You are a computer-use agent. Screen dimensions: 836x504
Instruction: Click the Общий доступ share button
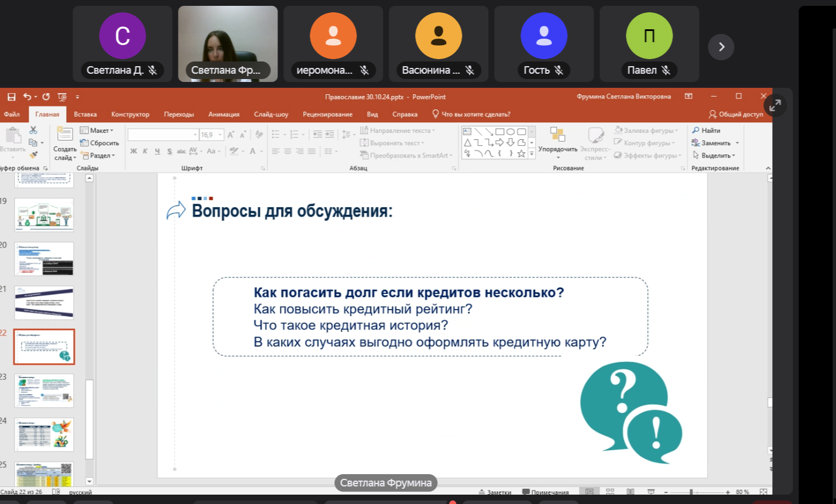735,114
